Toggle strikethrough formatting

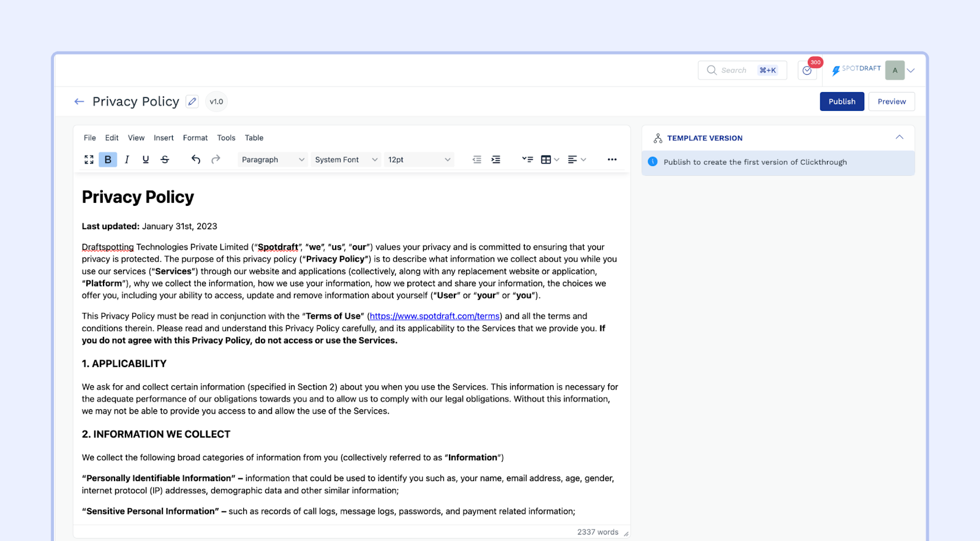pyautogui.click(x=165, y=159)
